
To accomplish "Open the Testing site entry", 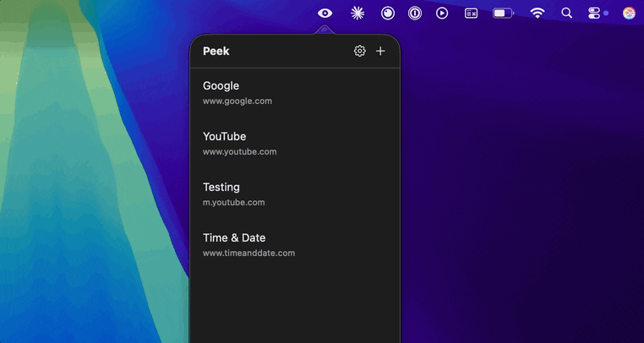I will (295, 194).
